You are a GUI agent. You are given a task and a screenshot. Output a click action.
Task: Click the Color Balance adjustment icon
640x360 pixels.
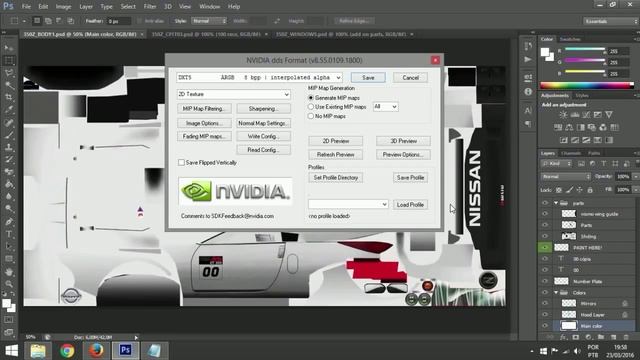point(569,127)
